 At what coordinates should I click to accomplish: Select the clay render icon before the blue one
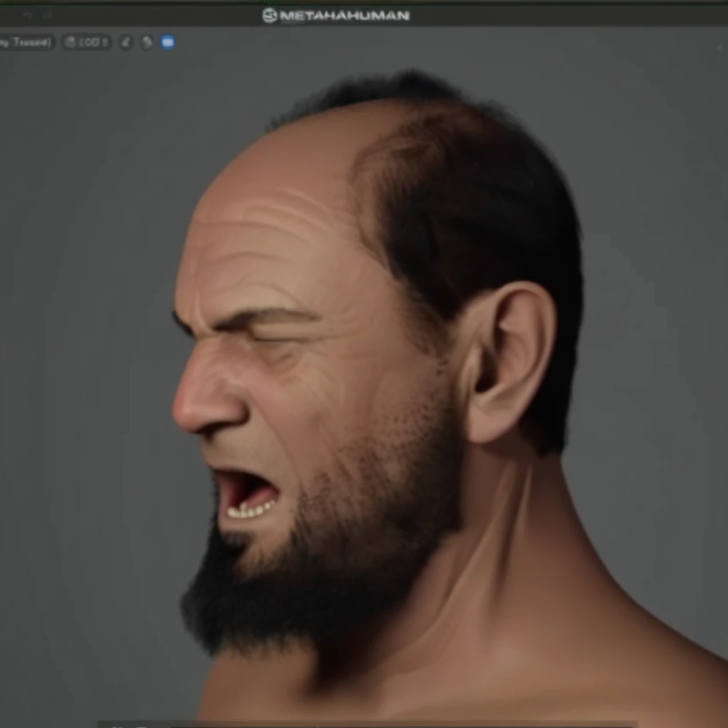point(146,42)
